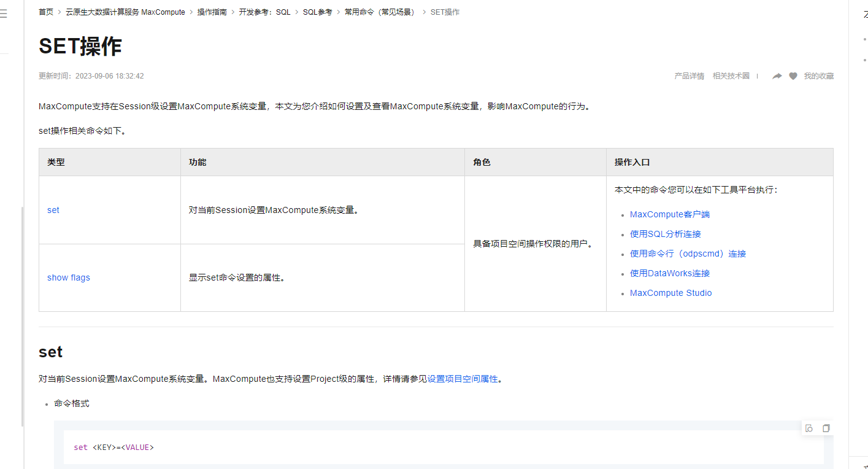Follow the set link in table
The height and width of the screenshot is (469, 868).
tap(53, 210)
